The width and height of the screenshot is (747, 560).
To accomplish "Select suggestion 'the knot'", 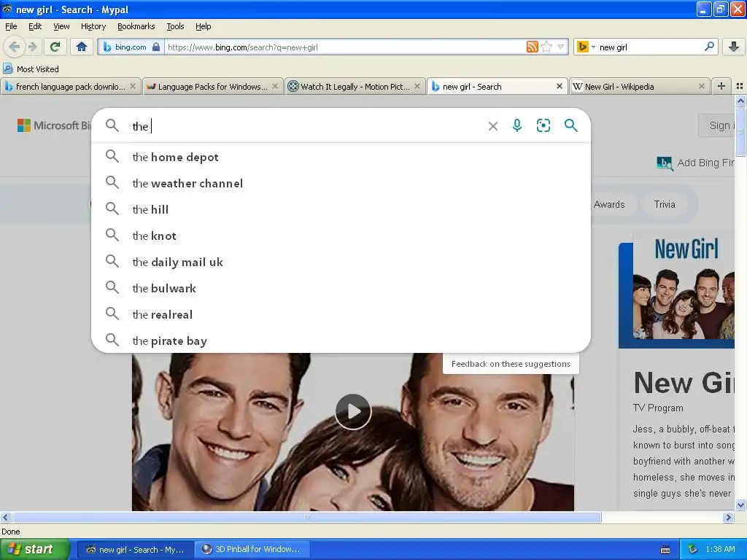I will point(341,236).
